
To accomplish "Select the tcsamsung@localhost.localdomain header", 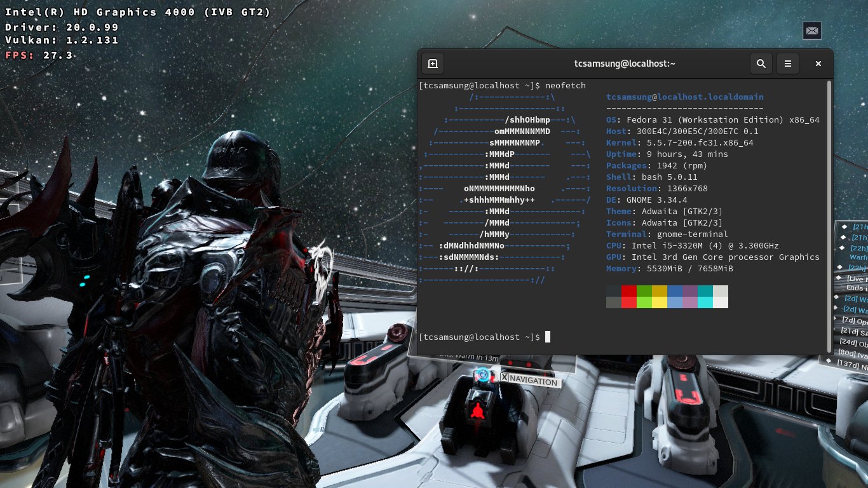I will coord(685,97).
